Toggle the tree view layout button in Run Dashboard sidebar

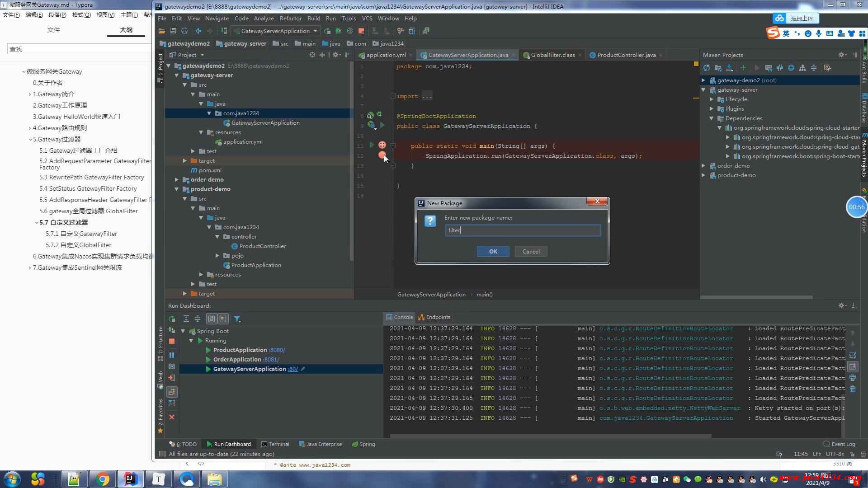(x=172, y=392)
